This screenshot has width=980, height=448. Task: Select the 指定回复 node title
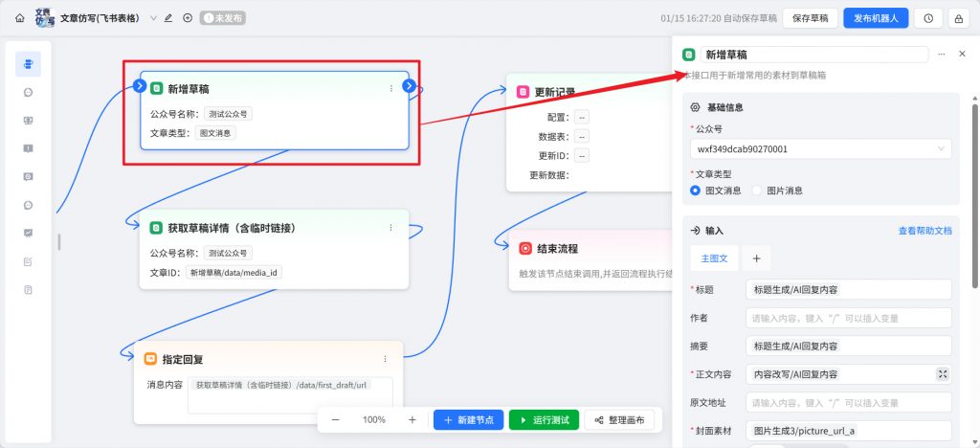[x=183, y=359]
